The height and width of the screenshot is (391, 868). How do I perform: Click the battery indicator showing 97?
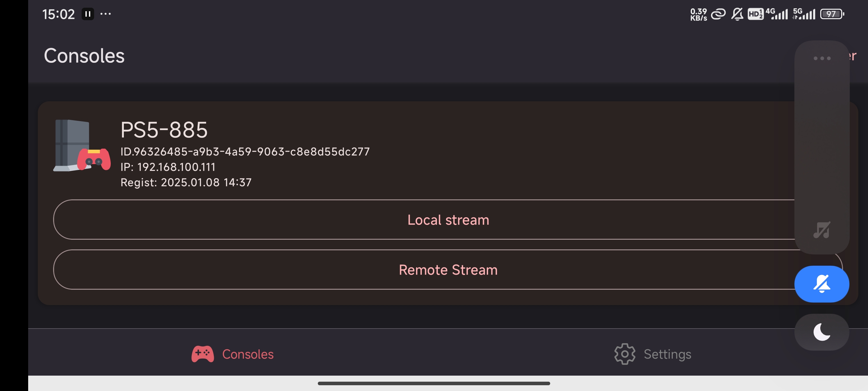tap(832, 14)
